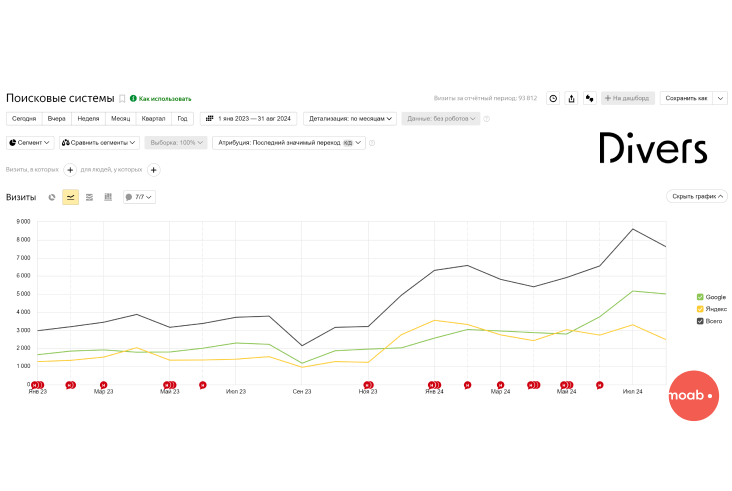Select the Квартал period tab
This screenshot has width=732, height=491.
[x=154, y=119]
